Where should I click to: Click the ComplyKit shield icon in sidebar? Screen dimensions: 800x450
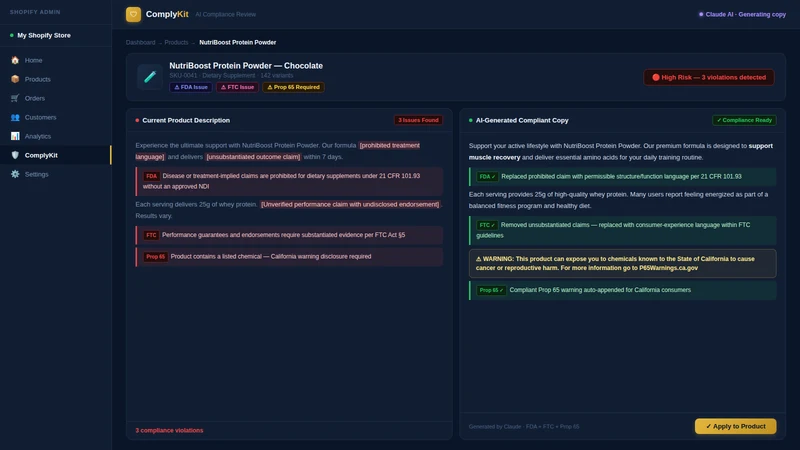point(15,155)
